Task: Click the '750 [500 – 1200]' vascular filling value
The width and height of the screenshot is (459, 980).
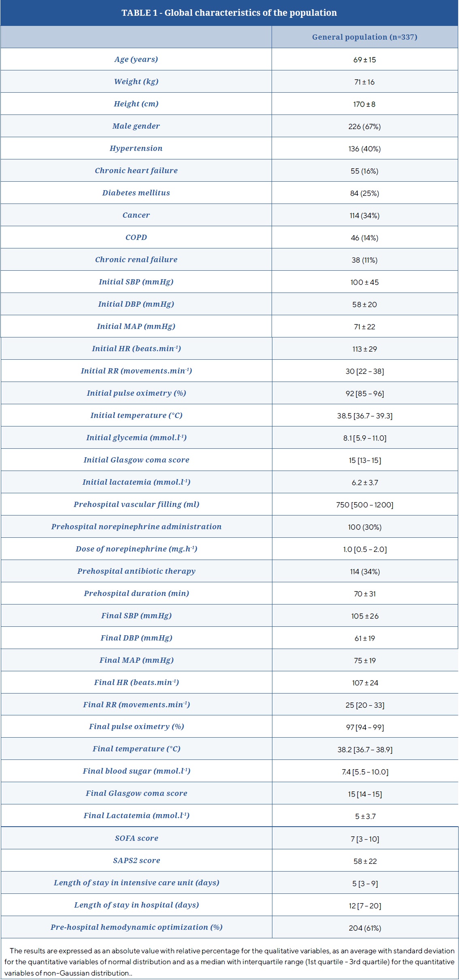Action: coord(365,505)
